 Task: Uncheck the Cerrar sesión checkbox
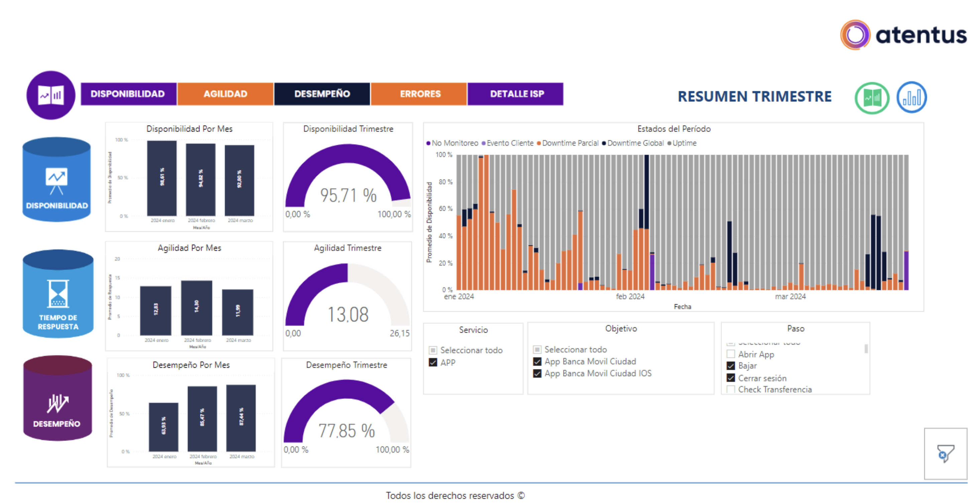[x=730, y=378]
